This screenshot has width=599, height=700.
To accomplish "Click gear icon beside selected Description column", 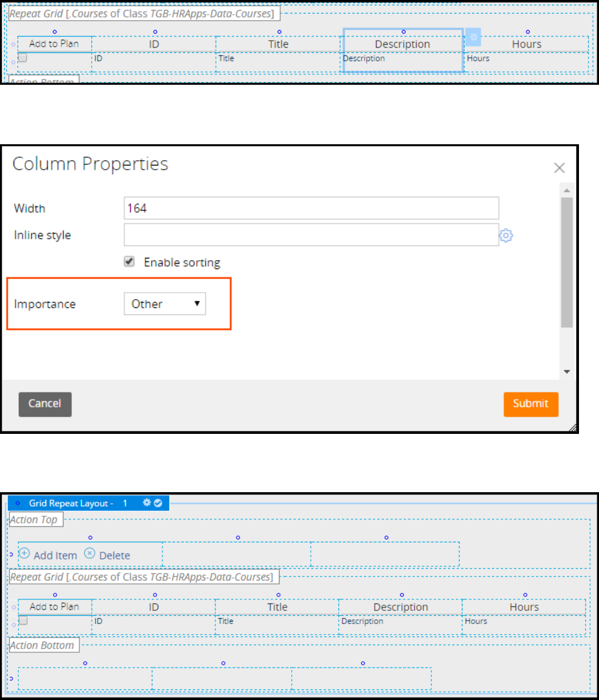I will click(x=474, y=38).
